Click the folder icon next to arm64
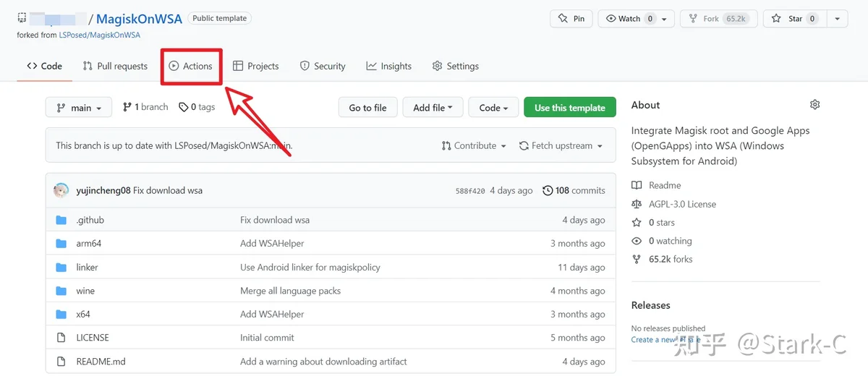The height and width of the screenshot is (379, 868). (x=61, y=243)
